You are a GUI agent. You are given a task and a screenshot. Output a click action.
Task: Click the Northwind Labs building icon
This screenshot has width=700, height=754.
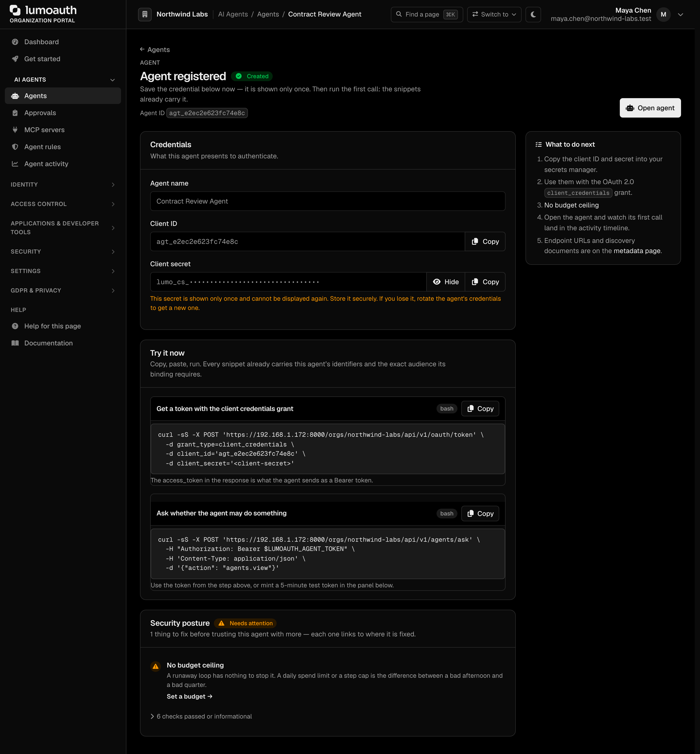[145, 14]
